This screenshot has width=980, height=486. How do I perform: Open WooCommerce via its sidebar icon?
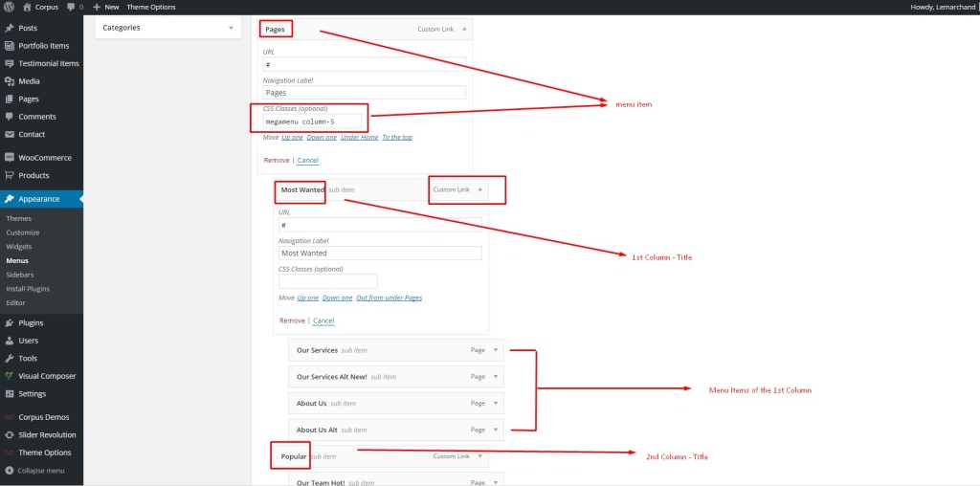[x=9, y=157]
